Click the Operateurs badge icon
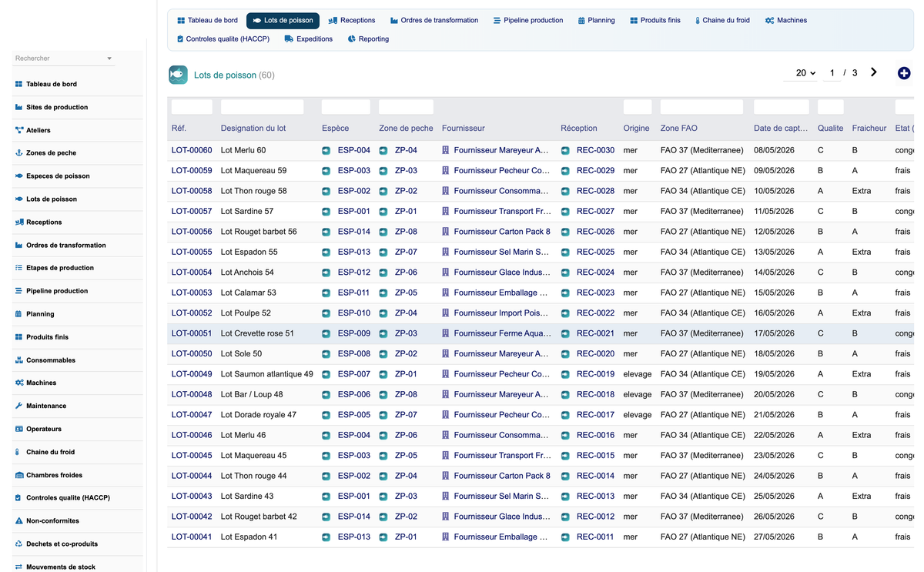Viewport: 924px width, 572px height. (x=19, y=429)
